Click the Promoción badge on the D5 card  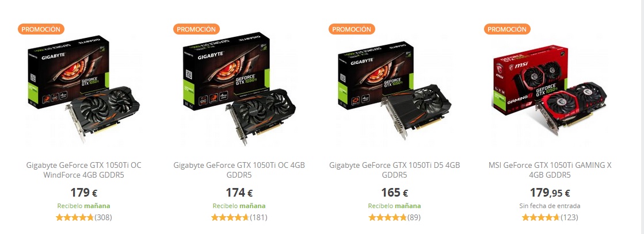(352, 29)
